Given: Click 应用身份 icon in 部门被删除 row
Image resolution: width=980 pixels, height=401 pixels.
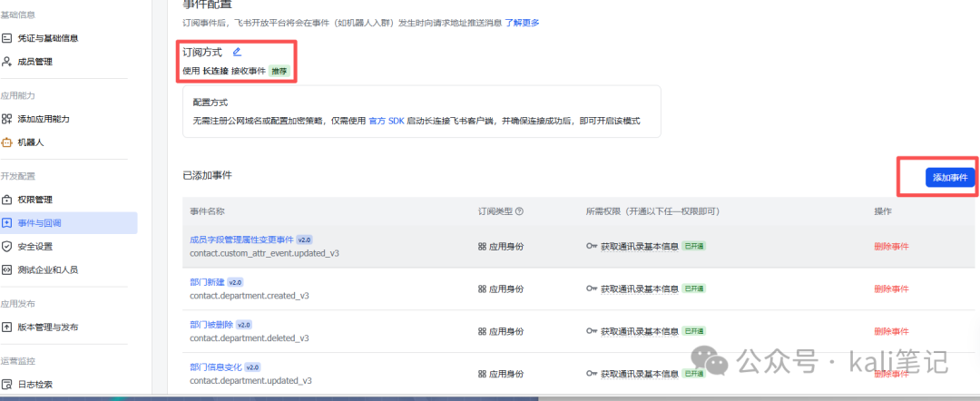Looking at the screenshot, I should click(x=482, y=331).
